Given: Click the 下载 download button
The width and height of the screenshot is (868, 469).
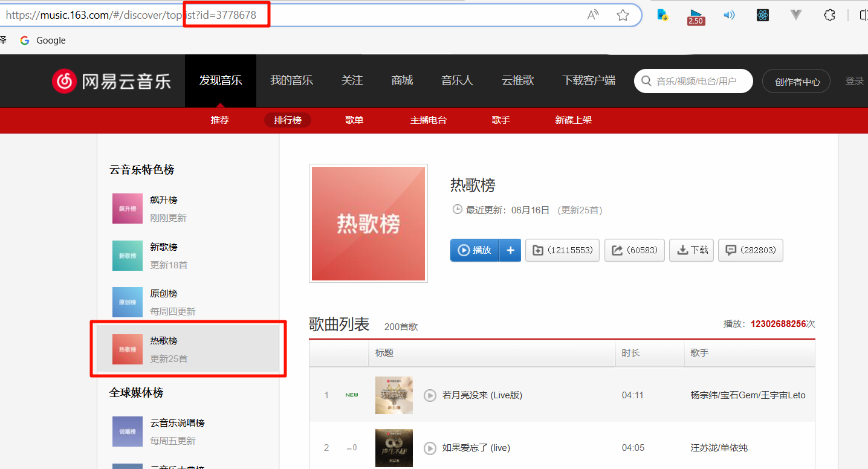Looking at the screenshot, I should pos(691,250).
